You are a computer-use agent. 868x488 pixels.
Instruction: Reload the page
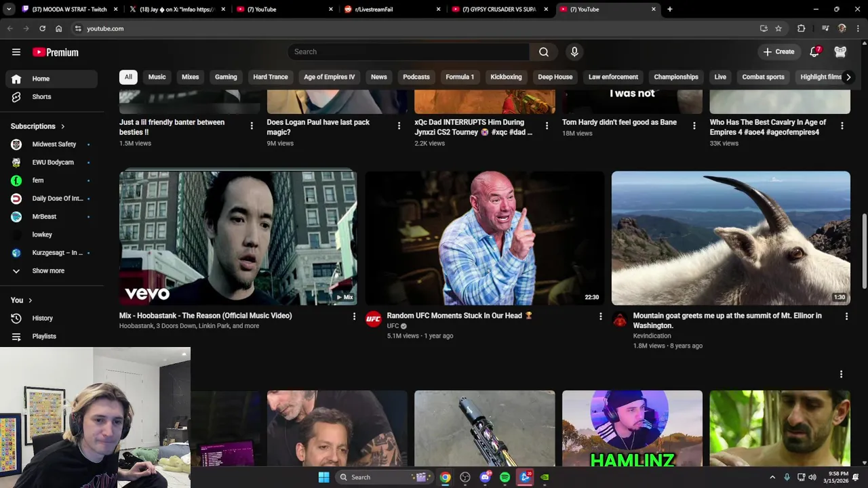42,28
